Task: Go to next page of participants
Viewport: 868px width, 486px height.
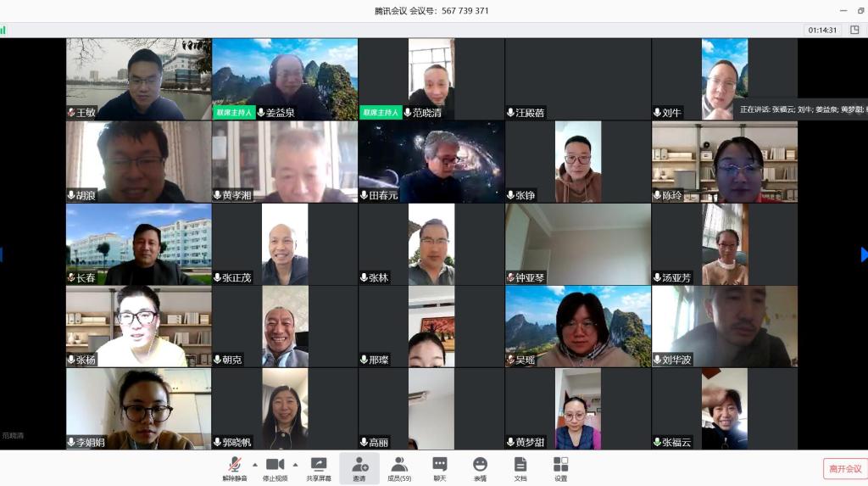Action: click(x=864, y=254)
